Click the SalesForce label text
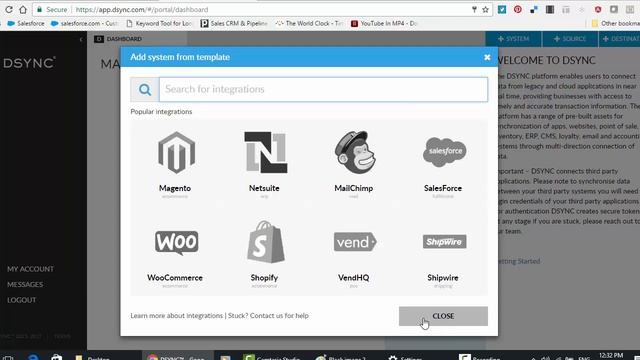This screenshot has height=360, width=640. (x=443, y=188)
